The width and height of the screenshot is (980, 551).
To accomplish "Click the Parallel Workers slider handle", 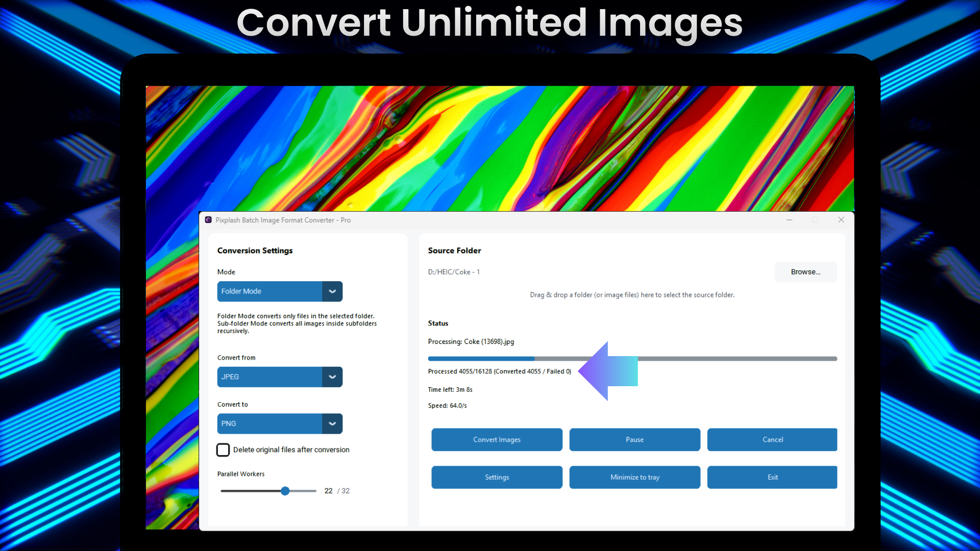I will [285, 491].
